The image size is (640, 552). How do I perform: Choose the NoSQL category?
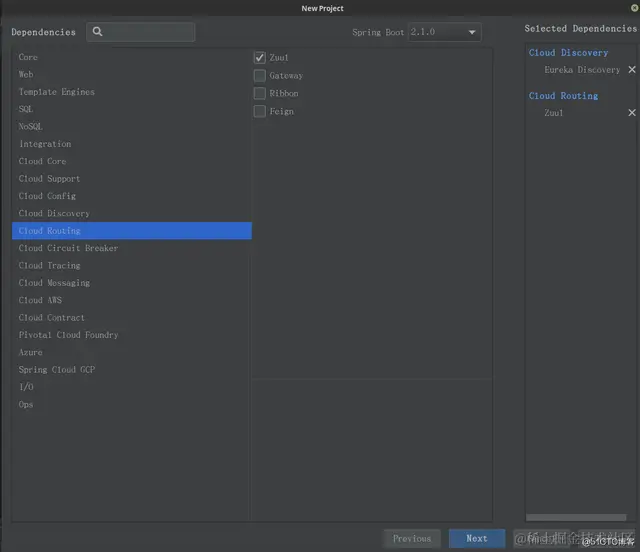131,127
